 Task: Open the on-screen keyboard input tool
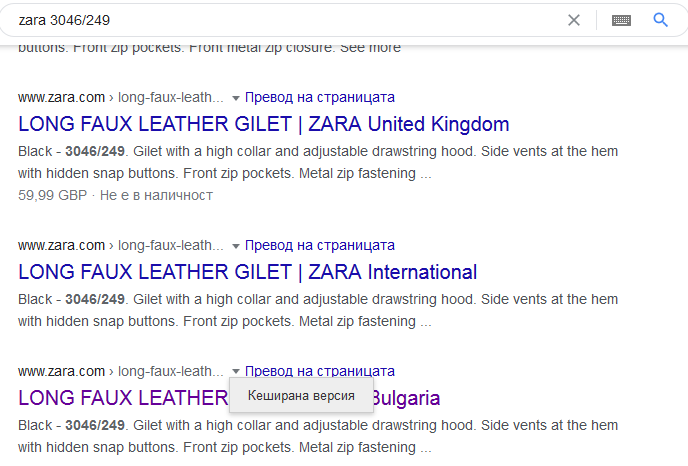click(x=621, y=20)
